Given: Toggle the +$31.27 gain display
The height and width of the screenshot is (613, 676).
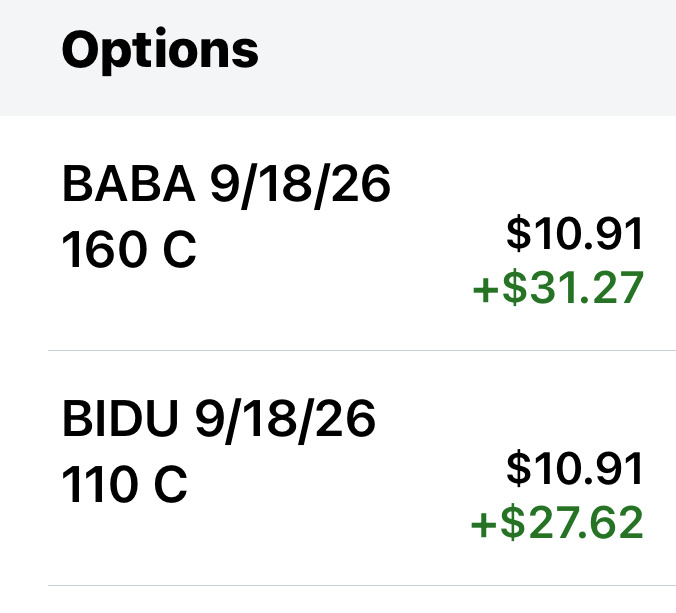Looking at the screenshot, I should tap(558, 288).
